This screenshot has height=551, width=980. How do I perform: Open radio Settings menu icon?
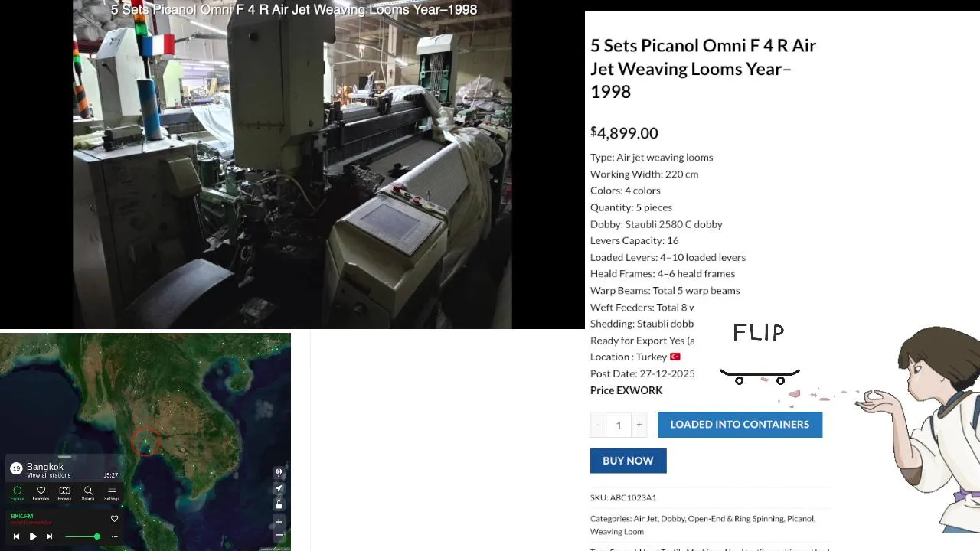pyautogui.click(x=112, y=493)
